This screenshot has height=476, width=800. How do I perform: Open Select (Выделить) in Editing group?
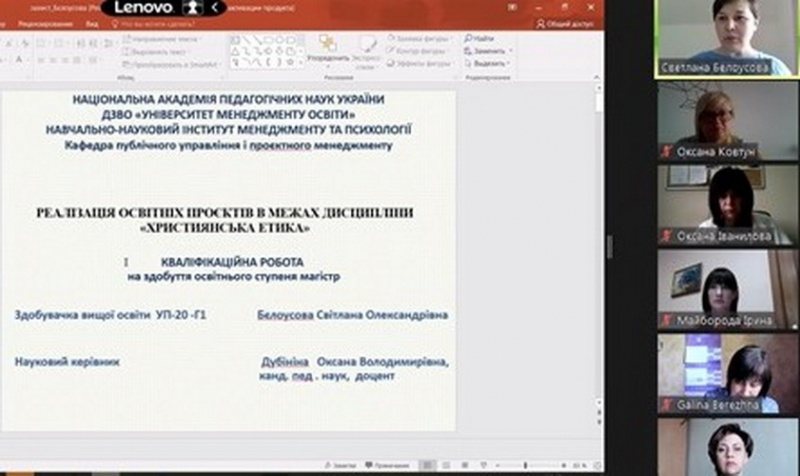coord(487,64)
